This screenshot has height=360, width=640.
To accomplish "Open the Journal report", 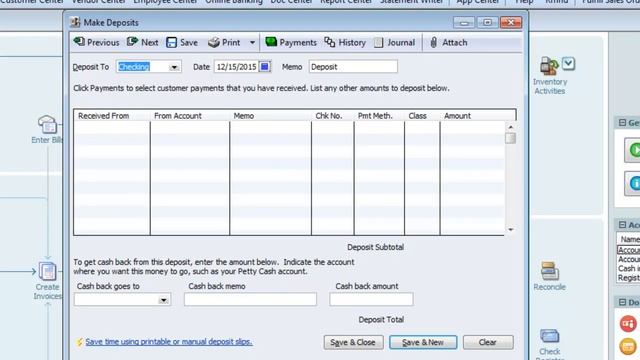I will coord(394,42).
